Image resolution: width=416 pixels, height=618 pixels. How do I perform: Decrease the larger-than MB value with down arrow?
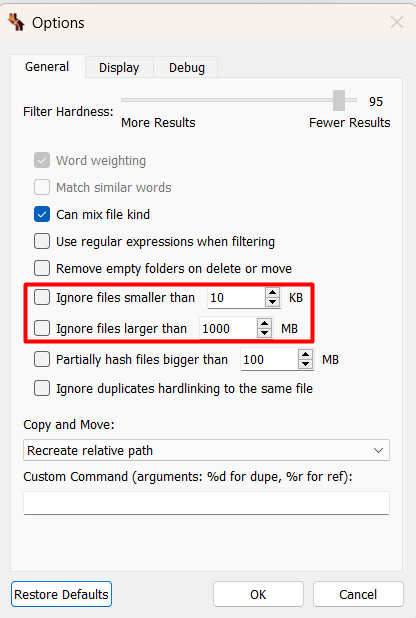[264, 333]
